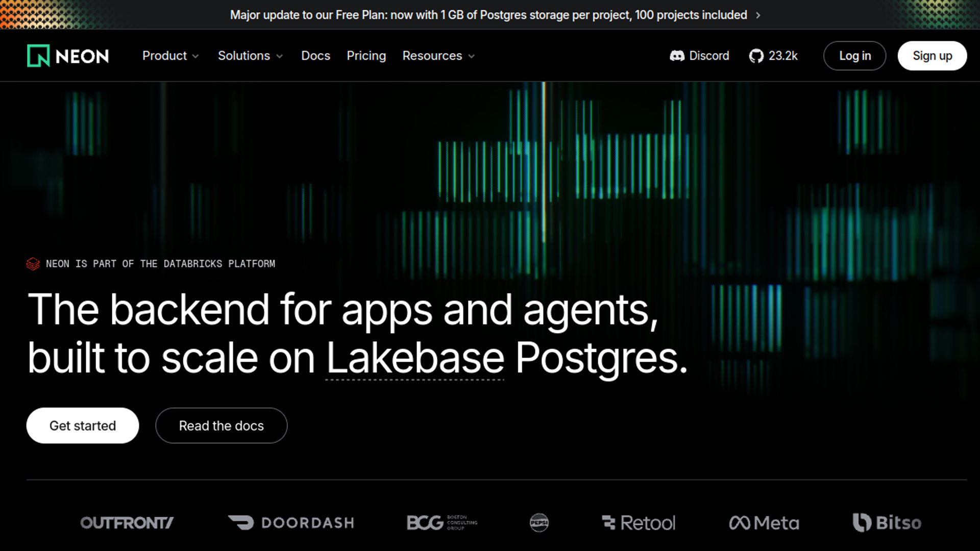Click the Bitso logo
The image size is (980, 551).
887,522
